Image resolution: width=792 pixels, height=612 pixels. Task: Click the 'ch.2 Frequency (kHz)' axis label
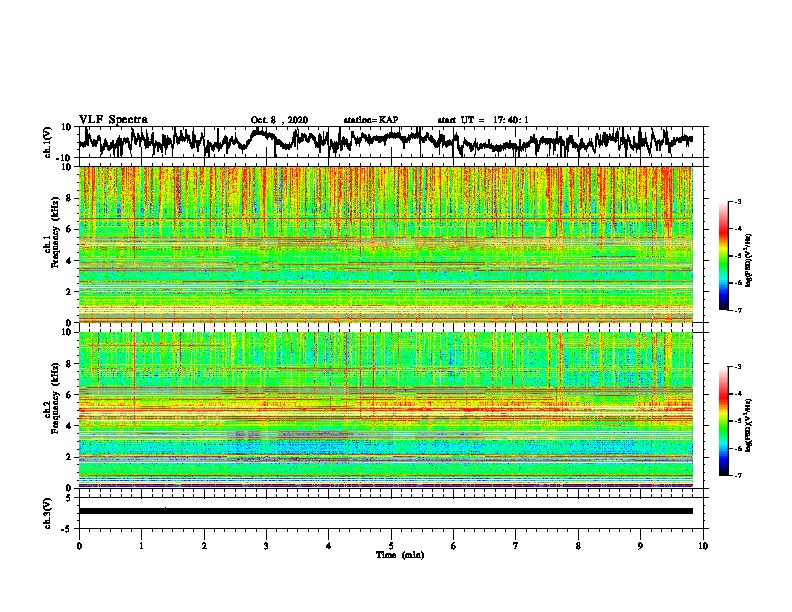tap(51, 398)
